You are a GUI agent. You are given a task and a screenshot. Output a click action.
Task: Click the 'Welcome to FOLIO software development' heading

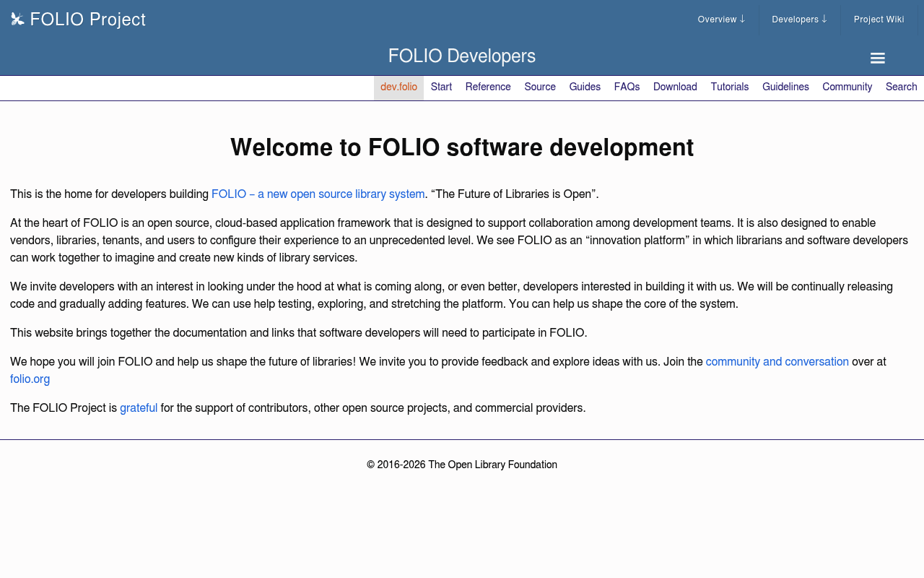[x=462, y=147]
